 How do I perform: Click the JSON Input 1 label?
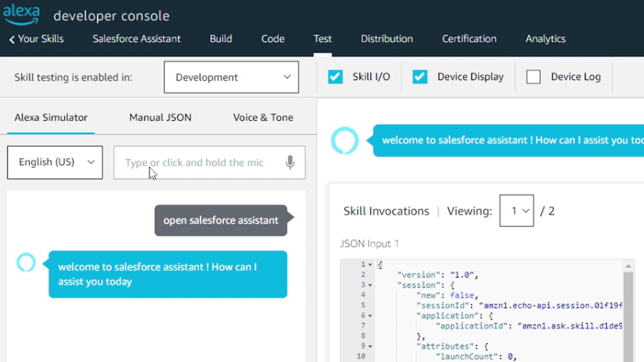369,243
